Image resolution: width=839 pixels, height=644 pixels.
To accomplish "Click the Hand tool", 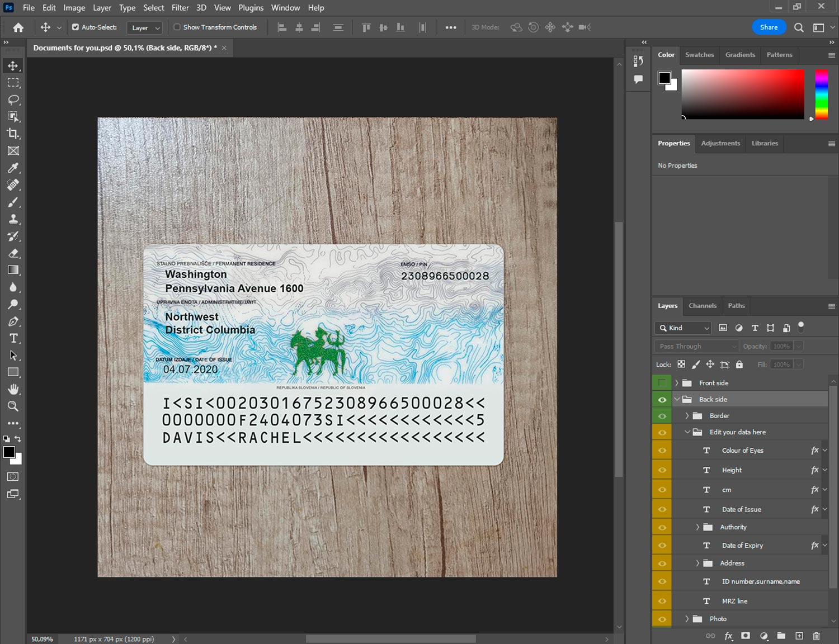I will coord(13,389).
